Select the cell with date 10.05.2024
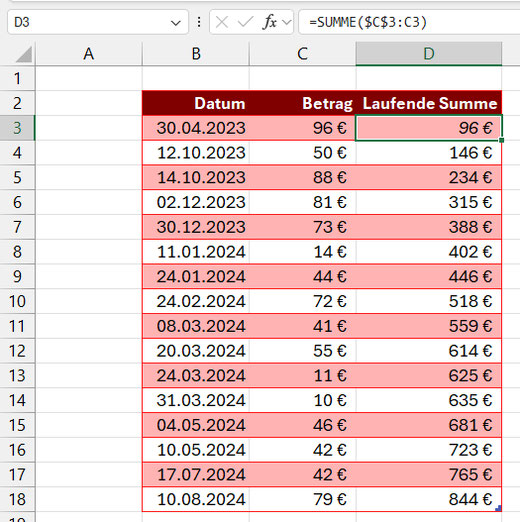 coord(196,450)
